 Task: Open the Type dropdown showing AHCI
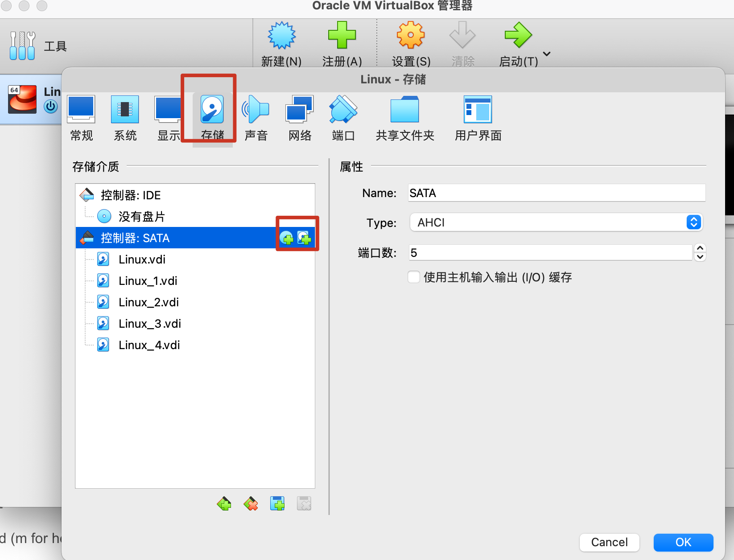[x=556, y=222]
